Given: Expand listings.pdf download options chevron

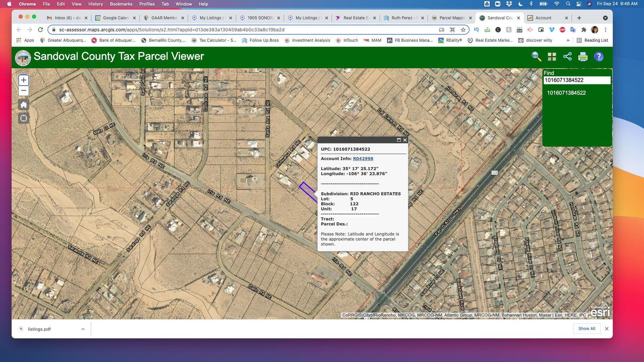Looking at the screenshot, I should (x=83, y=329).
